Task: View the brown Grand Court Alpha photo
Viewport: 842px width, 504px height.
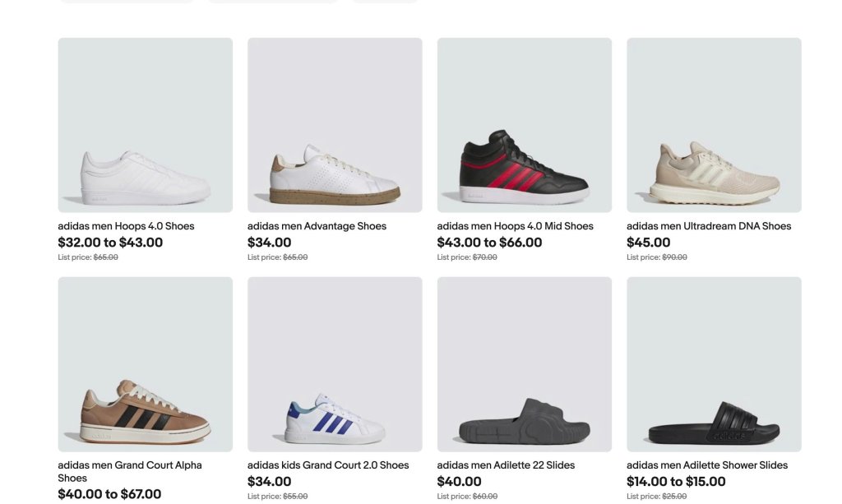Action: pyautogui.click(x=145, y=364)
